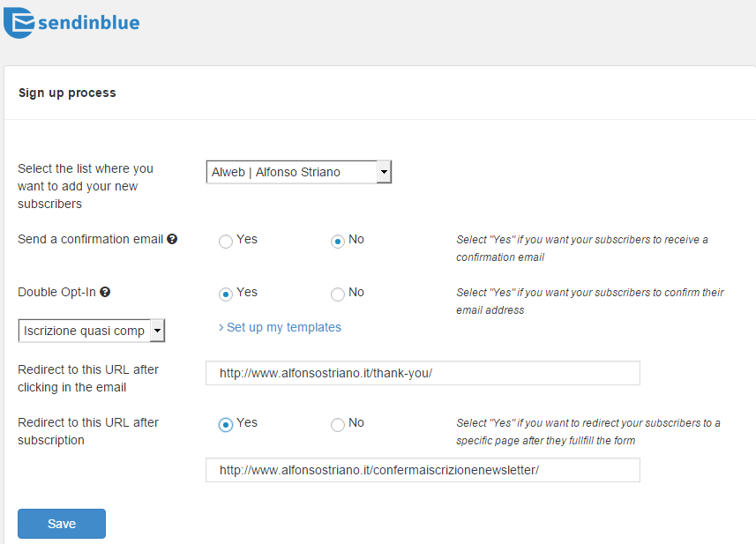Select Yes for Send a confirmation email

pos(226,241)
